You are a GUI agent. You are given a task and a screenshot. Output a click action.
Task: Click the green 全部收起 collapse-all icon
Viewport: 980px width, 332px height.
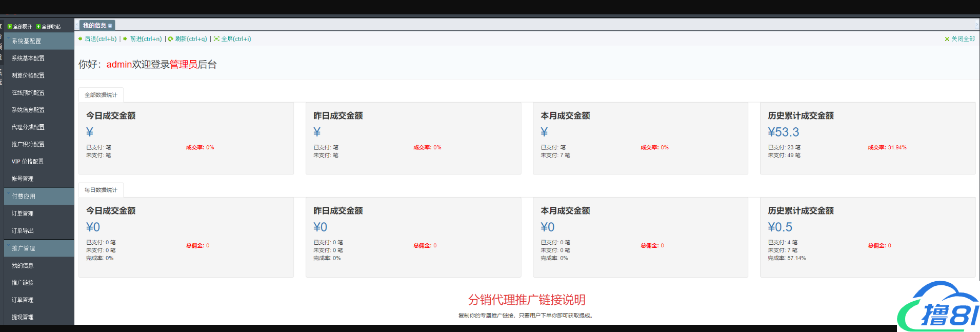38,27
